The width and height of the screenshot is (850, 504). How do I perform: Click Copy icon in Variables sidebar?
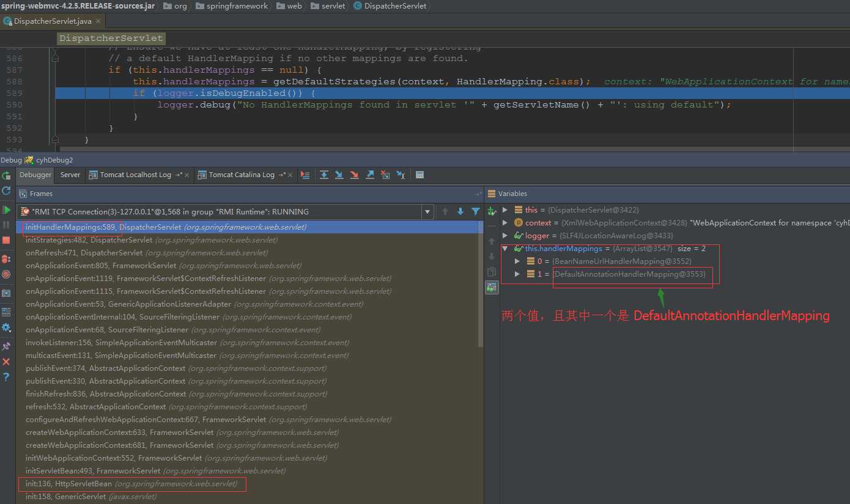(492, 272)
